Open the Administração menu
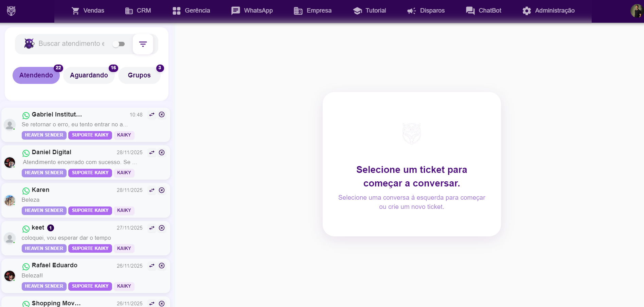 point(549,11)
